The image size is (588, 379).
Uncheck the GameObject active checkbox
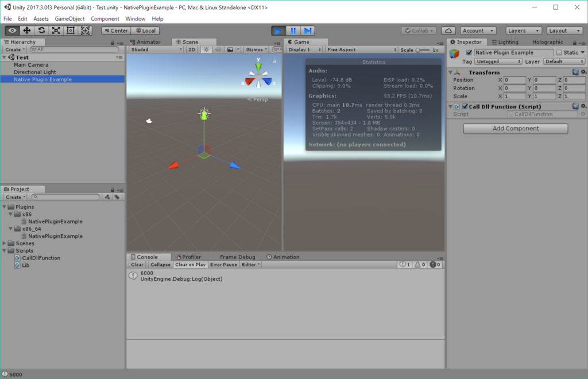pyautogui.click(x=469, y=52)
